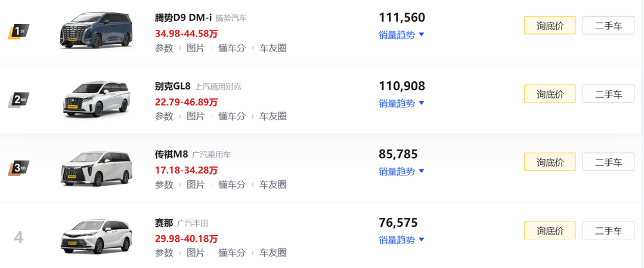Expand 销量趋势 for 别克GL8
This screenshot has width=644, height=268.
[401, 103]
